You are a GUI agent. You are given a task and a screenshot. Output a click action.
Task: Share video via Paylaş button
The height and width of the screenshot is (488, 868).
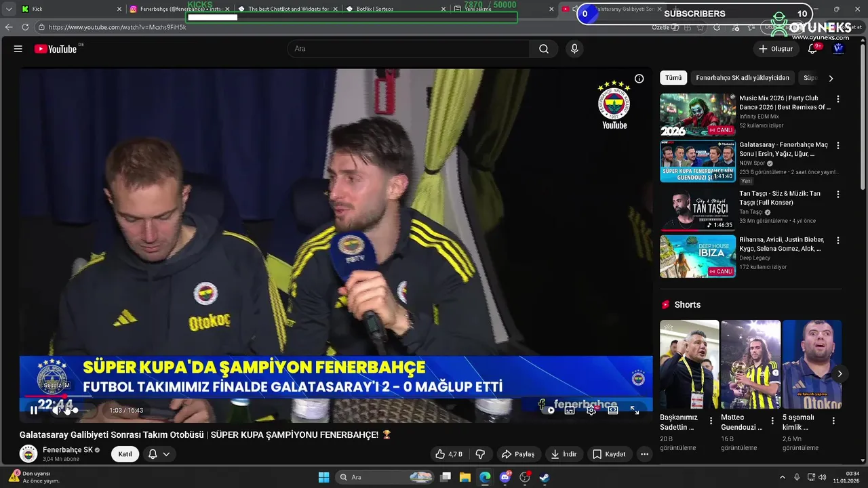click(518, 454)
